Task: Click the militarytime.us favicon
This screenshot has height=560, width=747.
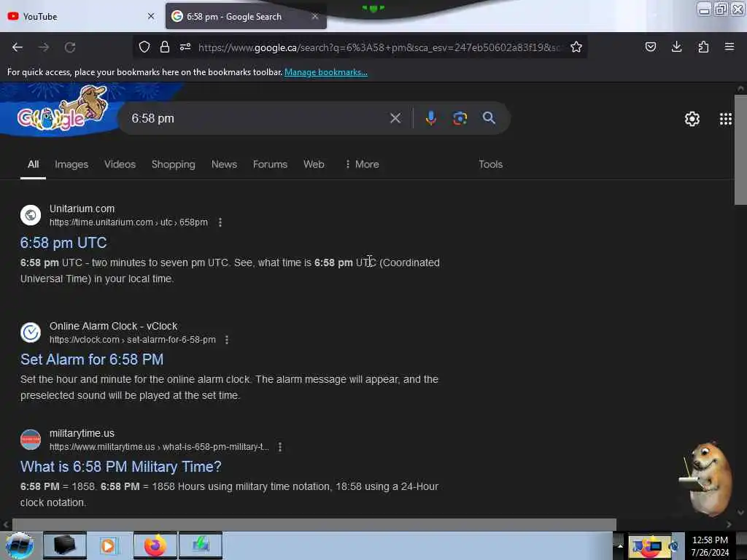Action: tap(31, 440)
